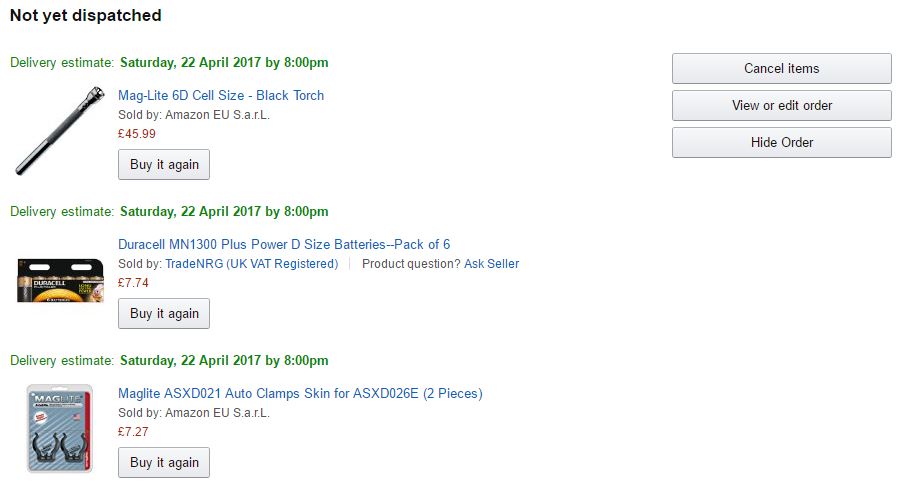Click the Product question? text
This screenshot has height=492, width=907.
pos(410,264)
